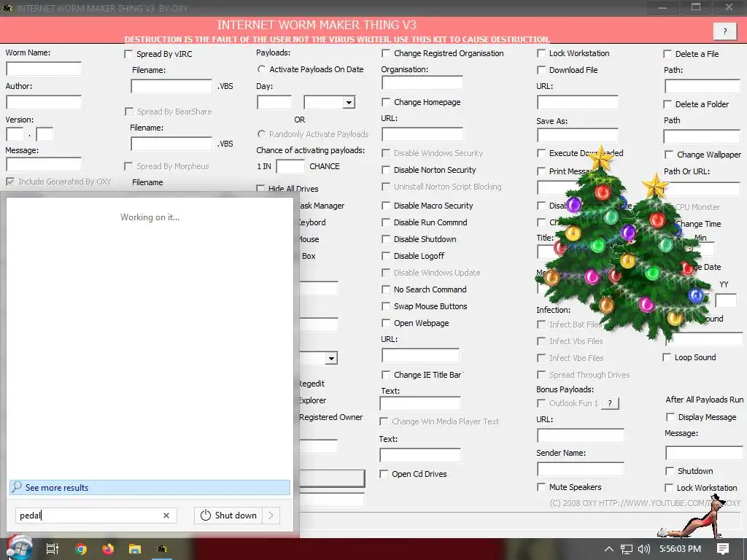The width and height of the screenshot is (747, 560).
Task: Click the Shut down button
Action: [228, 516]
